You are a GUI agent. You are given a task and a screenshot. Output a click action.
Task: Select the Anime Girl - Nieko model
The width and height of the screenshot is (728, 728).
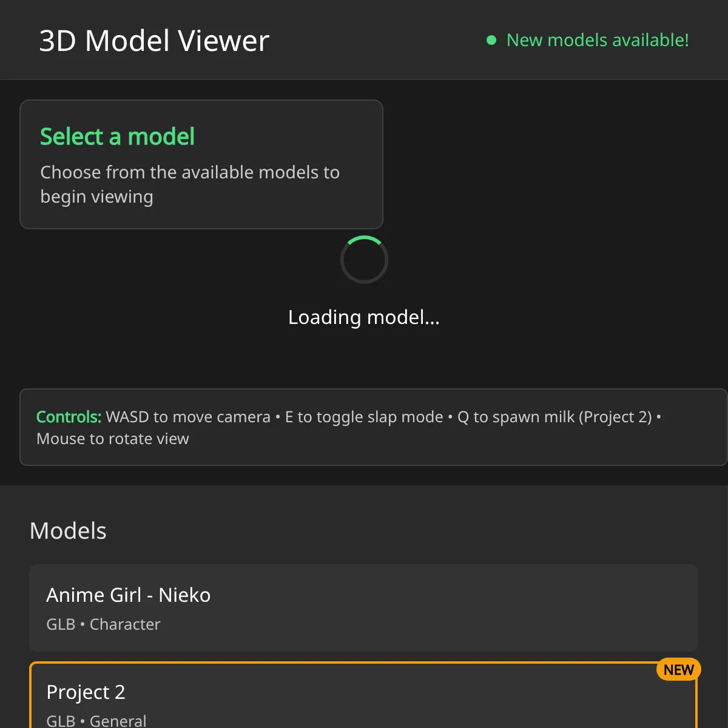[x=363, y=608]
